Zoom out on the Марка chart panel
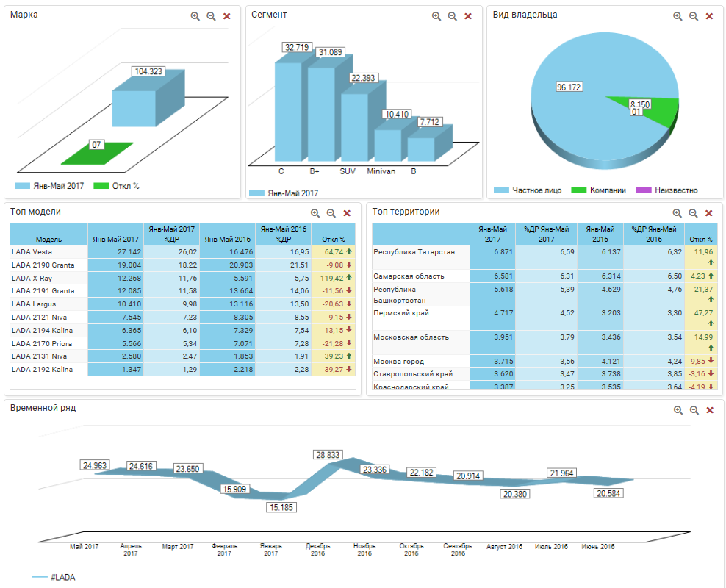The height and width of the screenshot is (588, 726). (211, 16)
